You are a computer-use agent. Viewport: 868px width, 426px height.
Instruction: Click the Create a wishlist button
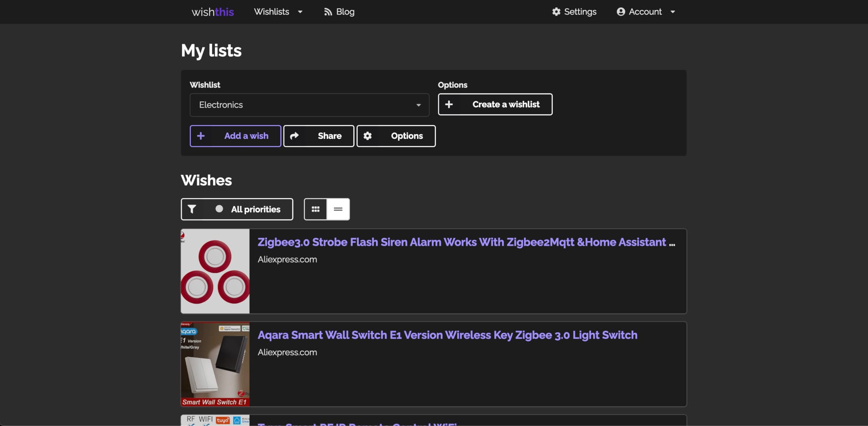pyautogui.click(x=495, y=105)
